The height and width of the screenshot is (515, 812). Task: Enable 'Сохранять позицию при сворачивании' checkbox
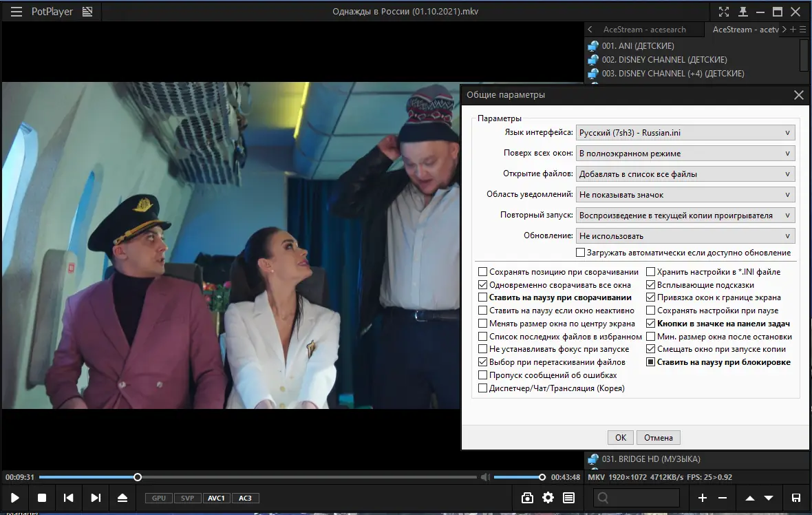483,272
